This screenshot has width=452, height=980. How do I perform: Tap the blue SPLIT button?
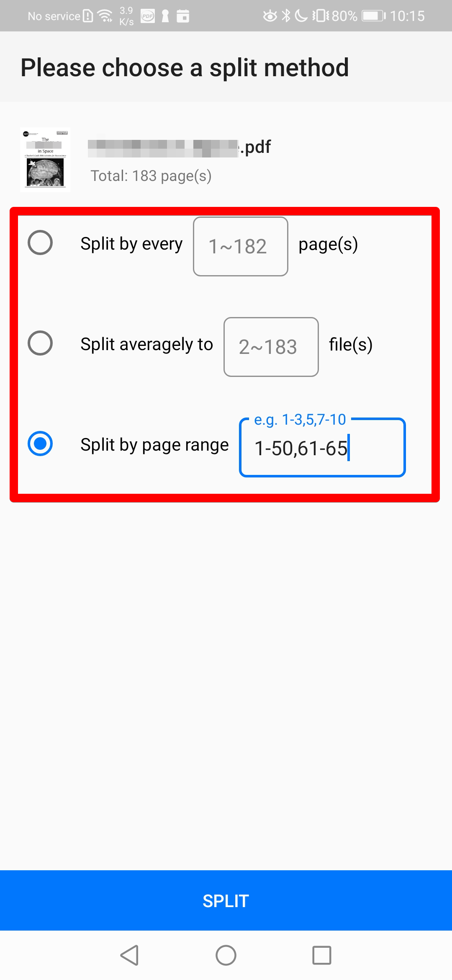pyautogui.click(x=226, y=900)
